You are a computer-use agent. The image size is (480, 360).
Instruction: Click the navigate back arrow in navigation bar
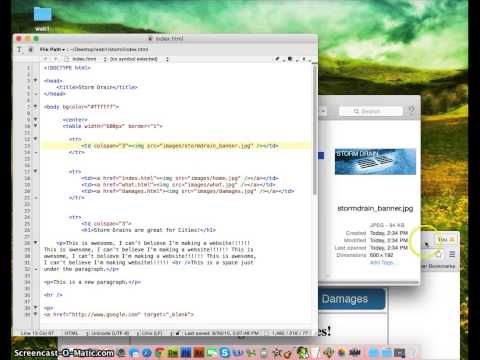tap(46, 59)
